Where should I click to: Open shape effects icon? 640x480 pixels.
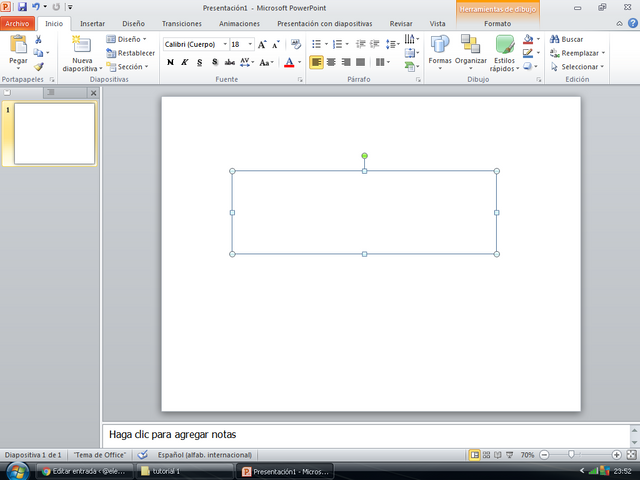(528, 66)
